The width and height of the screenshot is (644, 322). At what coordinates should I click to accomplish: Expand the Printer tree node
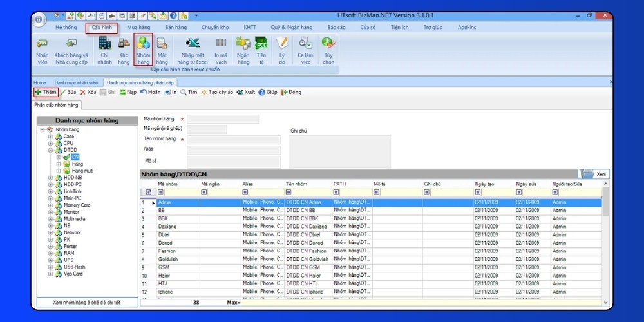(50, 247)
